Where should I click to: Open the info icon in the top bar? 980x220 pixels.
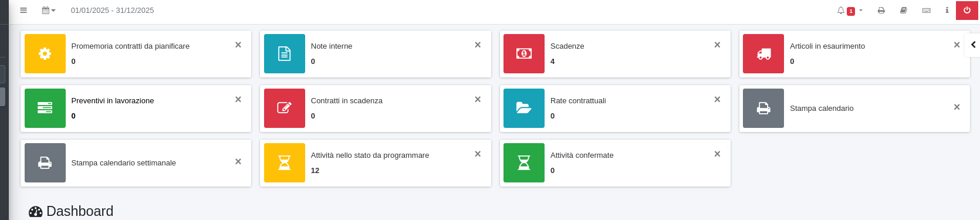point(947,10)
